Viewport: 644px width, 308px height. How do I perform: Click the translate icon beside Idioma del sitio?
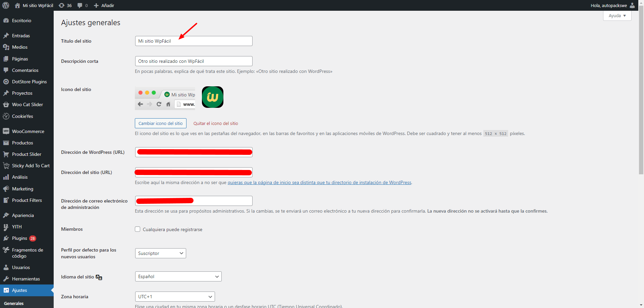pyautogui.click(x=99, y=277)
